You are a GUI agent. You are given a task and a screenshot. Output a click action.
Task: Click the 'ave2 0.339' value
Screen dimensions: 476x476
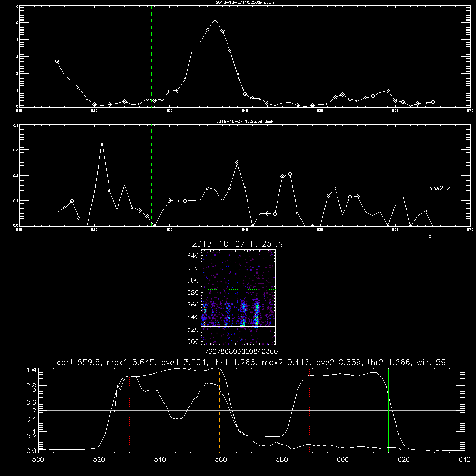point(340,362)
